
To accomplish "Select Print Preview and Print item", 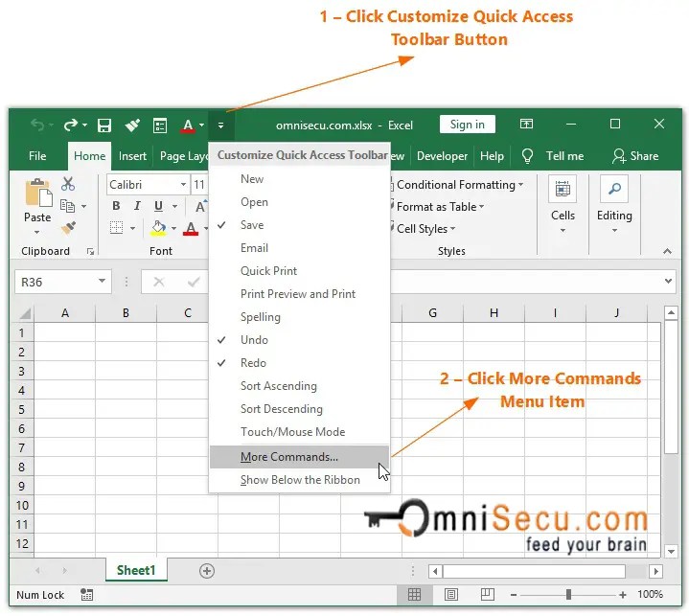I will (x=299, y=294).
